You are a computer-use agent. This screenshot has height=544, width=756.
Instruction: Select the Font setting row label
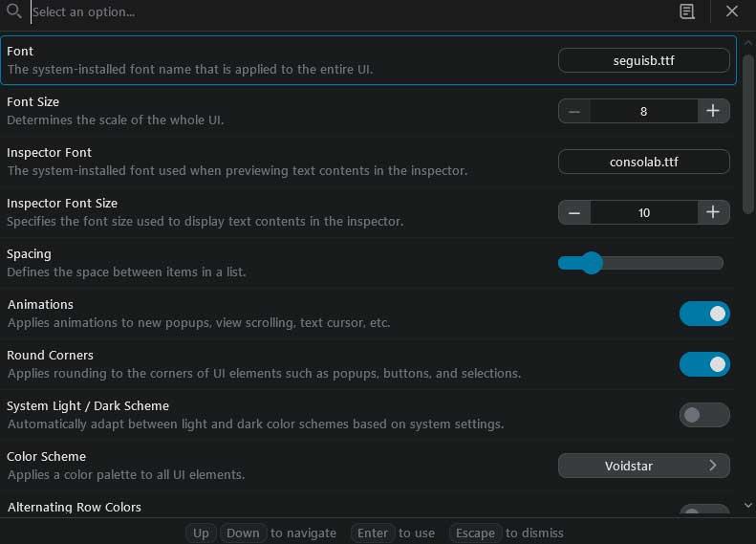click(20, 51)
